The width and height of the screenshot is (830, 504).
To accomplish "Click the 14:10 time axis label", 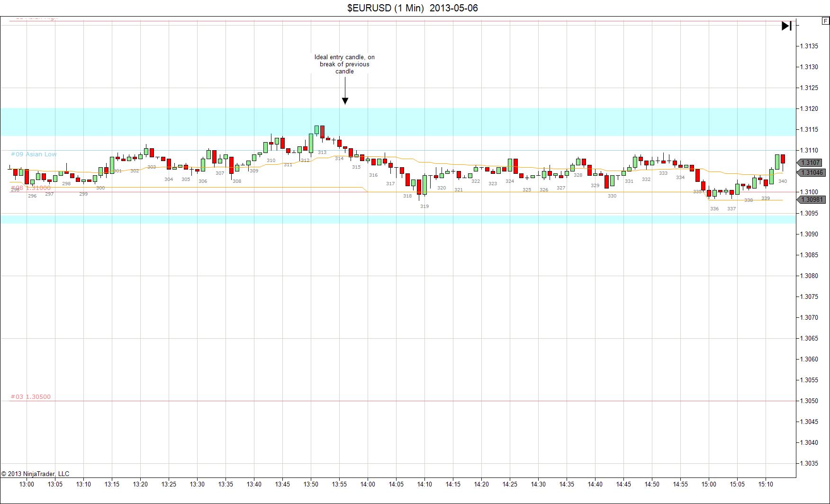I will 424,485.
